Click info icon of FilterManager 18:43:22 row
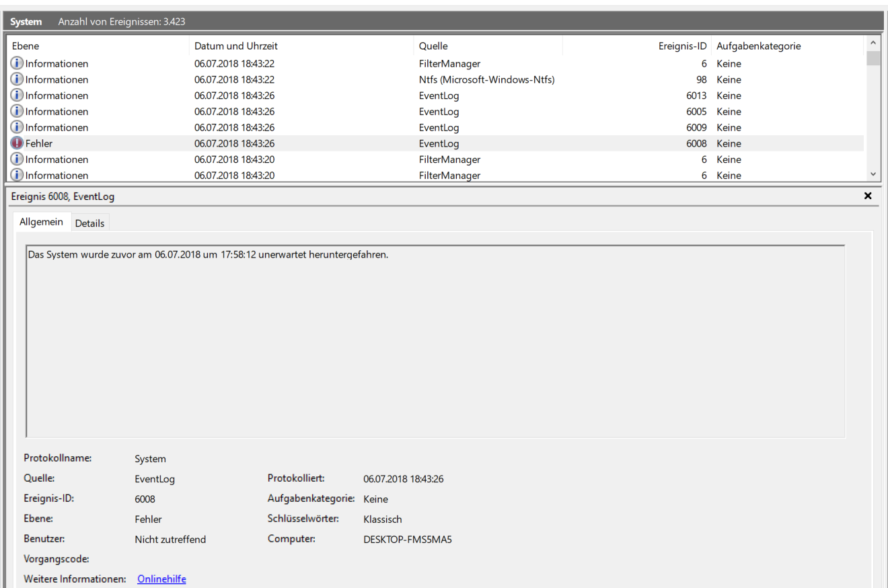 [17, 64]
